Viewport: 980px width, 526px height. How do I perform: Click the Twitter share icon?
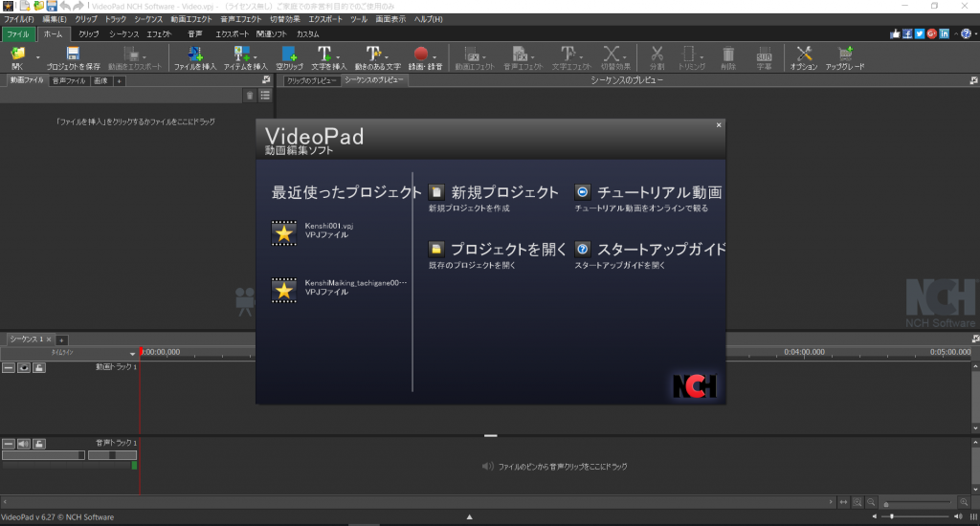pyautogui.click(x=919, y=33)
